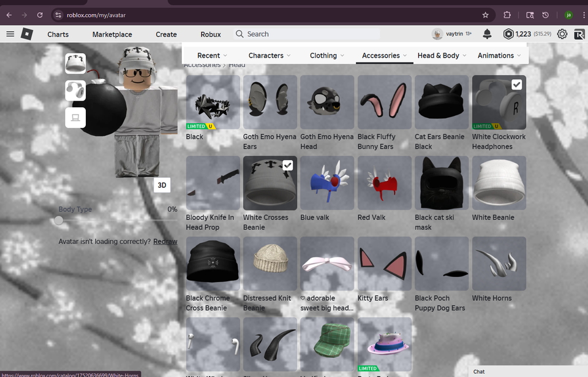Open the Roblox settings gear
This screenshot has height=377, width=588.
562,34
